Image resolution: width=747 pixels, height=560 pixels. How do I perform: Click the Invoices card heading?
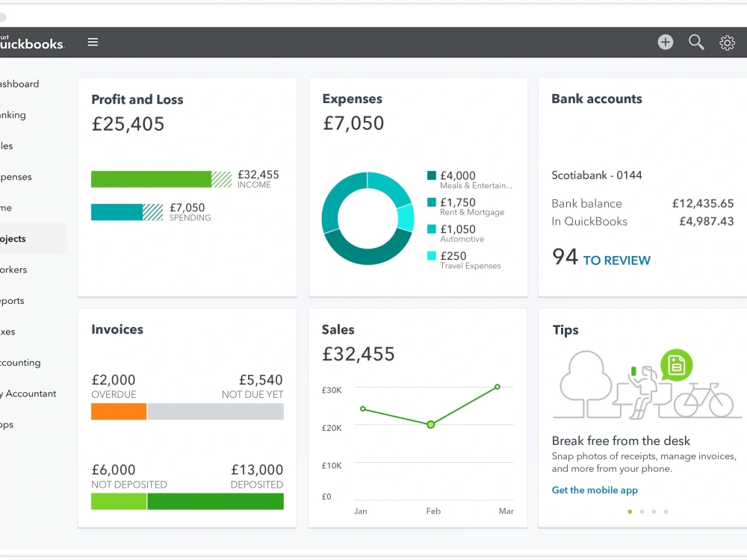tap(117, 329)
